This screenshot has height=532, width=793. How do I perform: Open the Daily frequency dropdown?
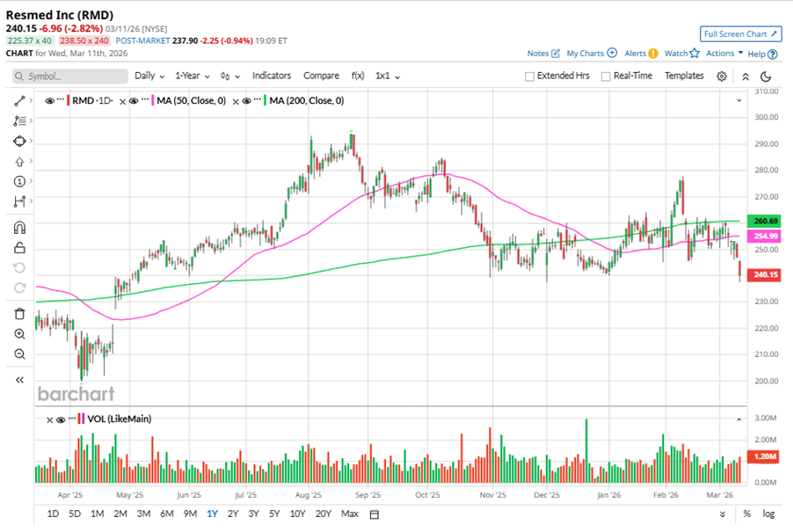click(150, 77)
